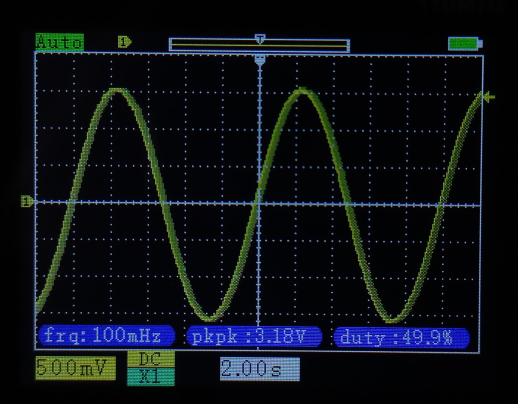The width and height of the screenshot is (518, 404).
Task: Click the waveform memory position bar
Action: click(x=259, y=45)
